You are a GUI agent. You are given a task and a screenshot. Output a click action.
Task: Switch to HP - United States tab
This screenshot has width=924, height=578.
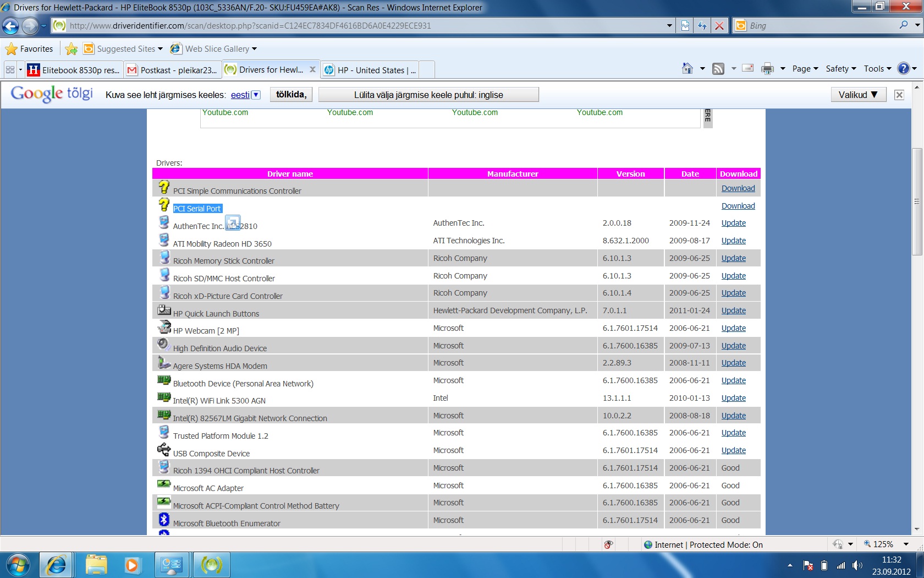pyautogui.click(x=370, y=70)
